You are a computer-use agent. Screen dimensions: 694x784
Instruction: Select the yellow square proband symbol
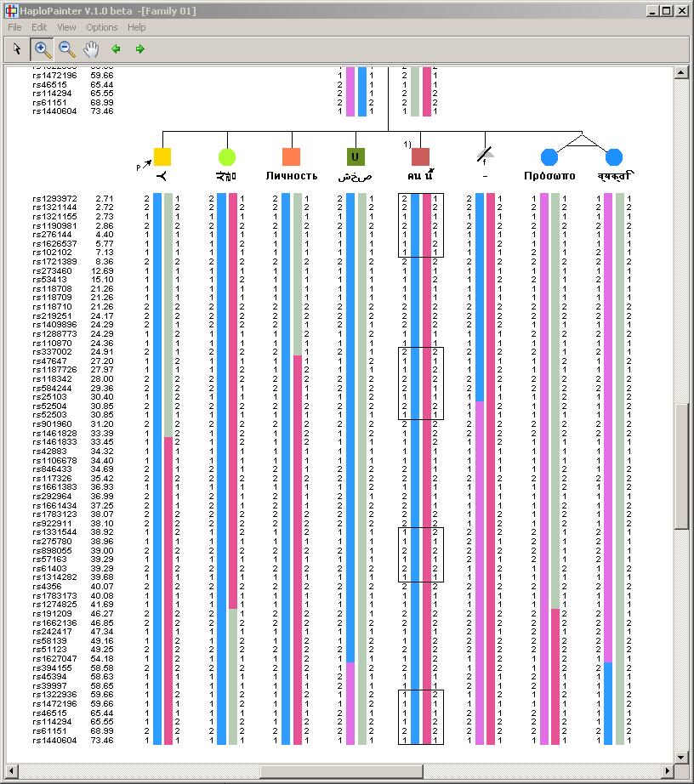pyautogui.click(x=162, y=156)
